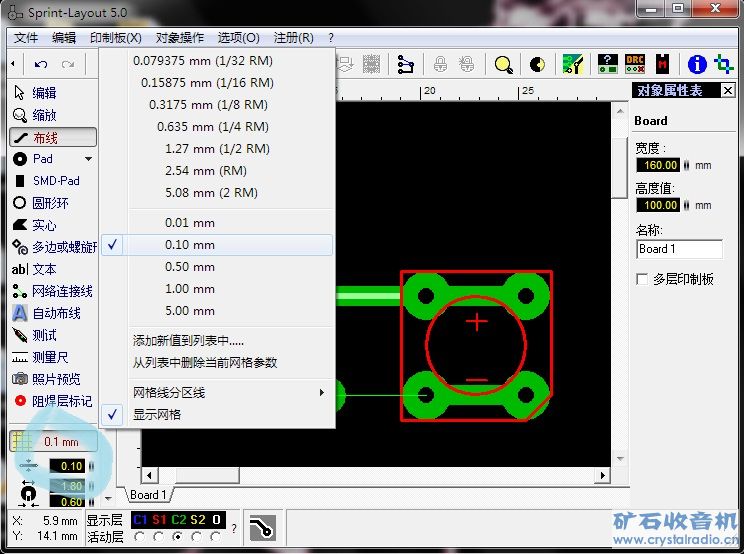
Task: Switch to the Board 1 tab
Action: [x=149, y=495]
